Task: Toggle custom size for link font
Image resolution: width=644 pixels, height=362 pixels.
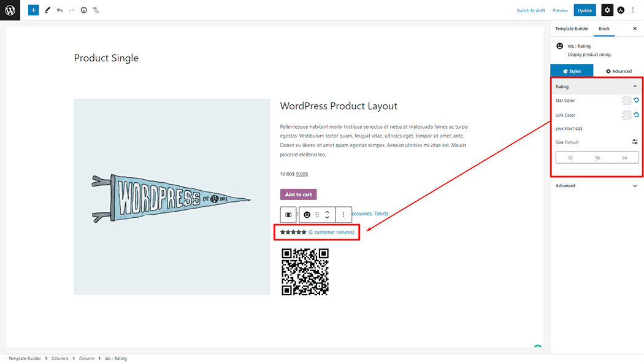Action: pos(635,142)
